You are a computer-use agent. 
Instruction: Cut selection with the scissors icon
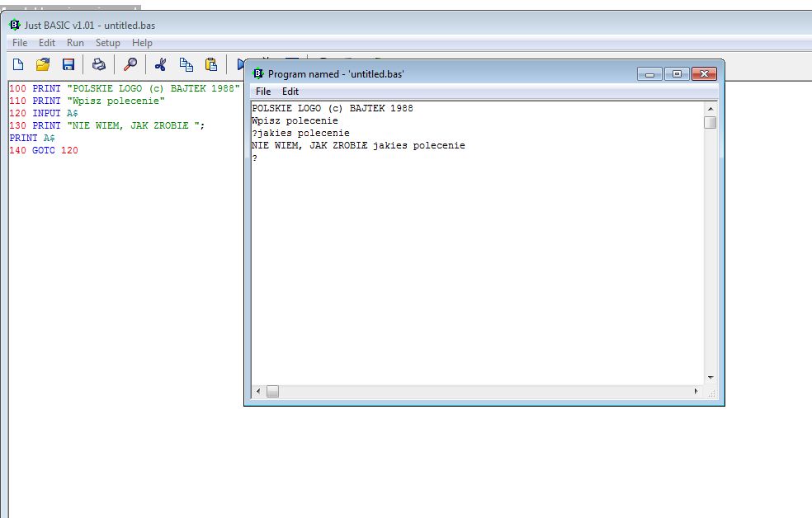pos(161,64)
